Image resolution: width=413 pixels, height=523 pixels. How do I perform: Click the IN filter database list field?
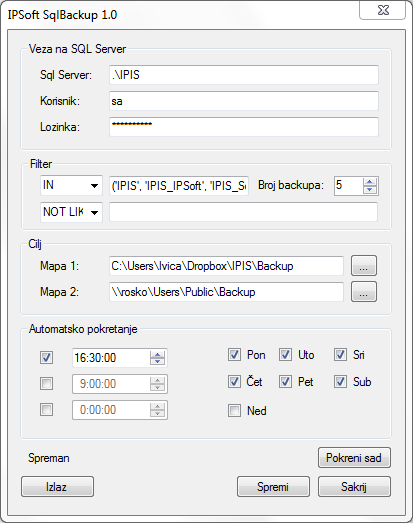[x=179, y=186]
